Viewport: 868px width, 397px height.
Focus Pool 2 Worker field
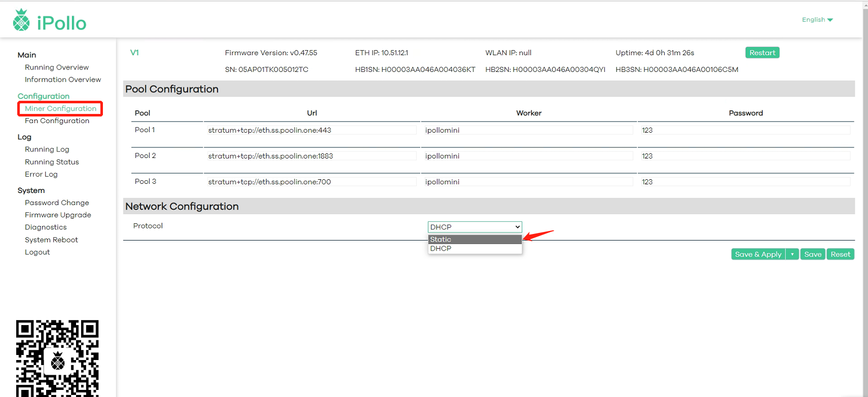528,156
